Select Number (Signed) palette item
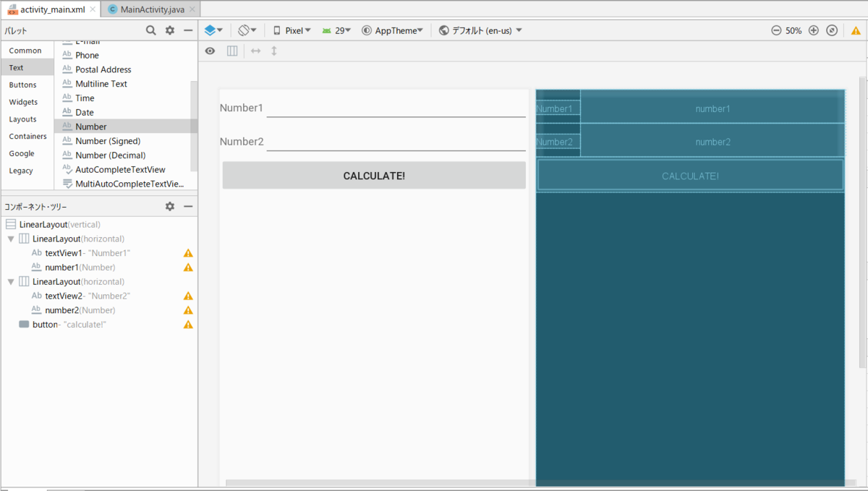Image resolution: width=868 pixels, height=491 pixels. coord(122,141)
